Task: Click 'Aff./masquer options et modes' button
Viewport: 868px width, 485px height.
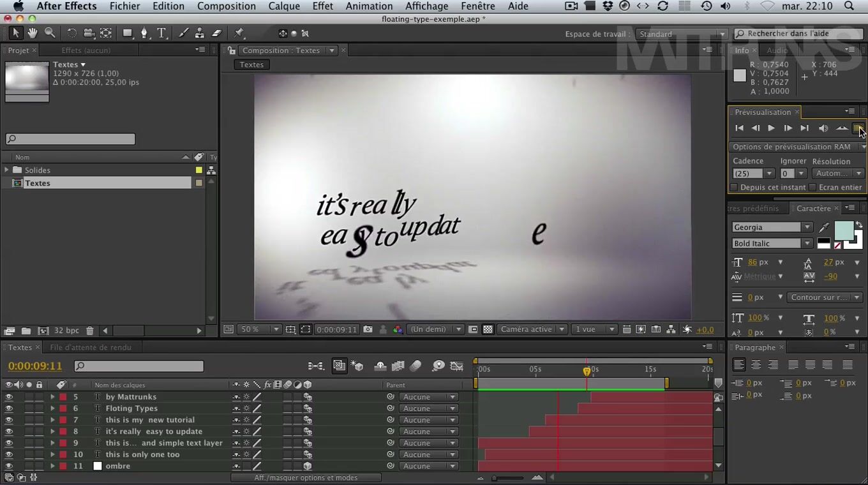Action: point(306,477)
